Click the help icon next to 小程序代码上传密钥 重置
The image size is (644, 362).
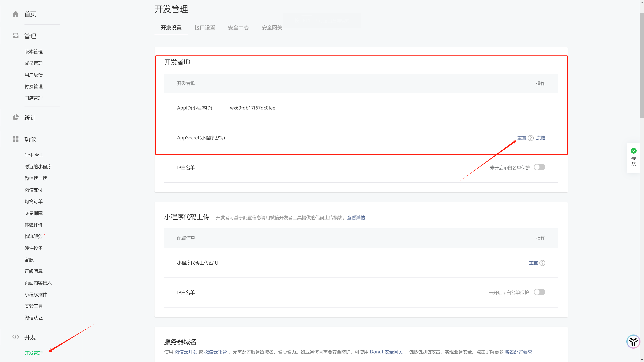click(542, 263)
